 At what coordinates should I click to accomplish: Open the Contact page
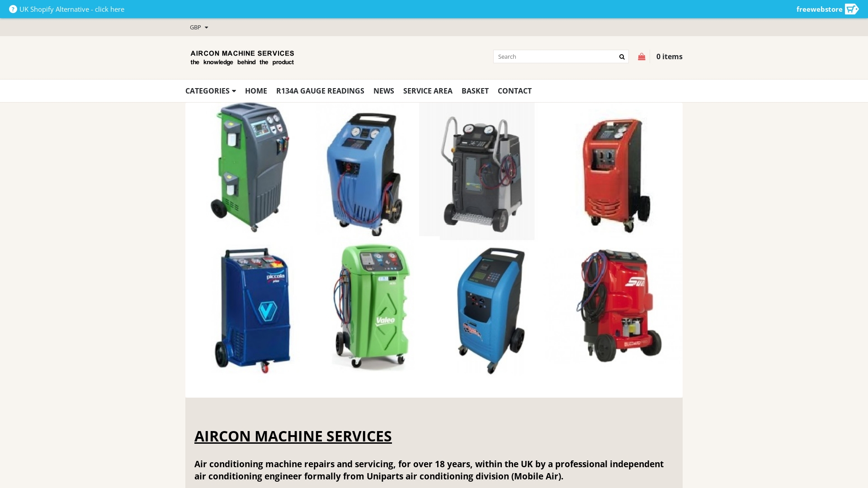514,91
